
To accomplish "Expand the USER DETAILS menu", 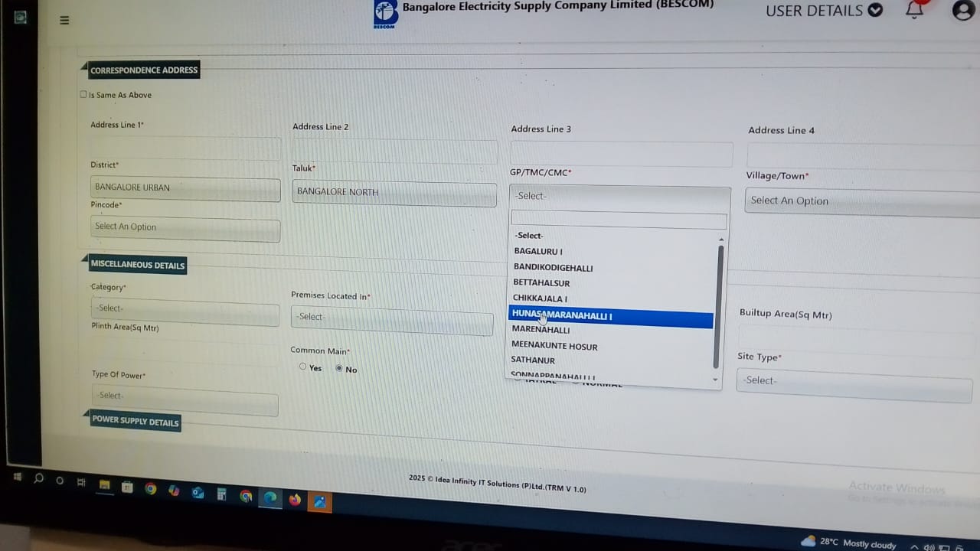I will point(824,11).
